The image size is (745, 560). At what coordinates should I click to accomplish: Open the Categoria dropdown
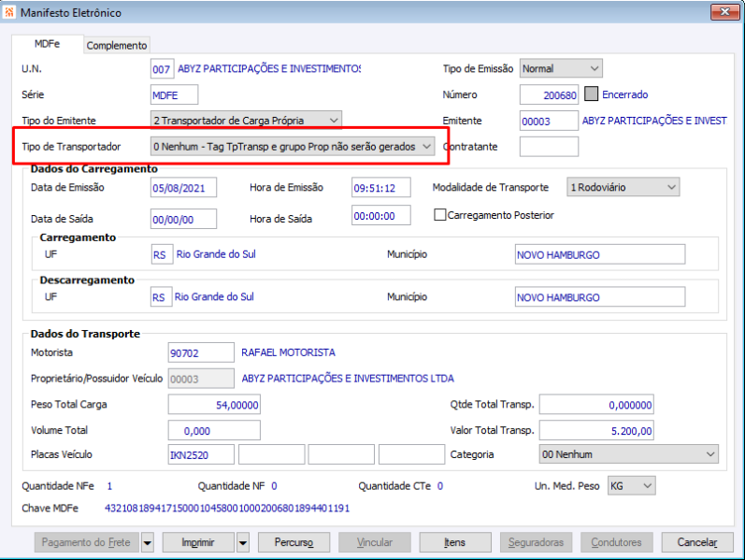pos(628,454)
